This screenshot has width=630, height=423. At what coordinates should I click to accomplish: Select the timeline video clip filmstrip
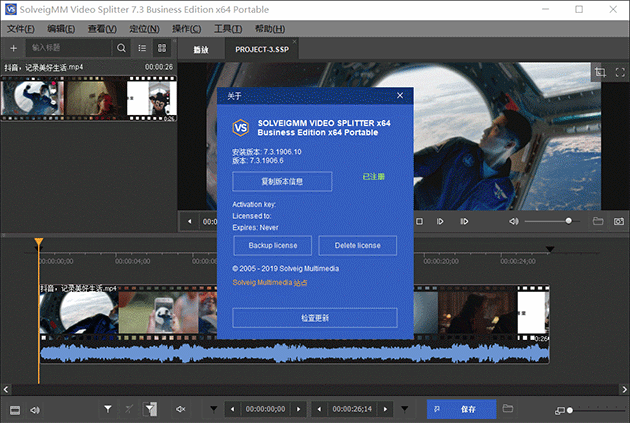(295, 313)
